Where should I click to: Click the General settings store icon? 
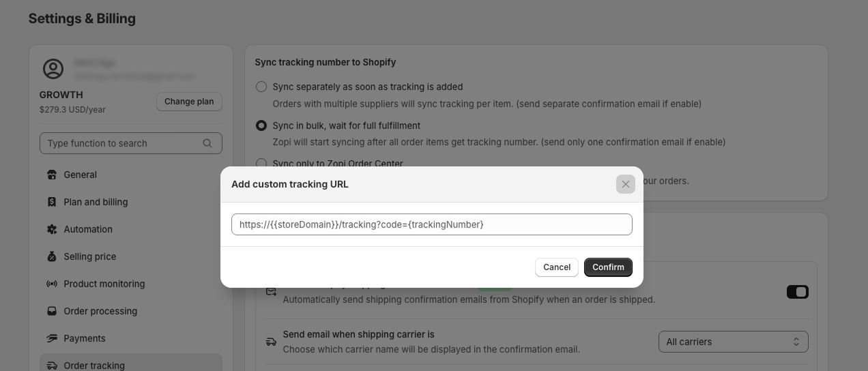click(x=52, y=175)
